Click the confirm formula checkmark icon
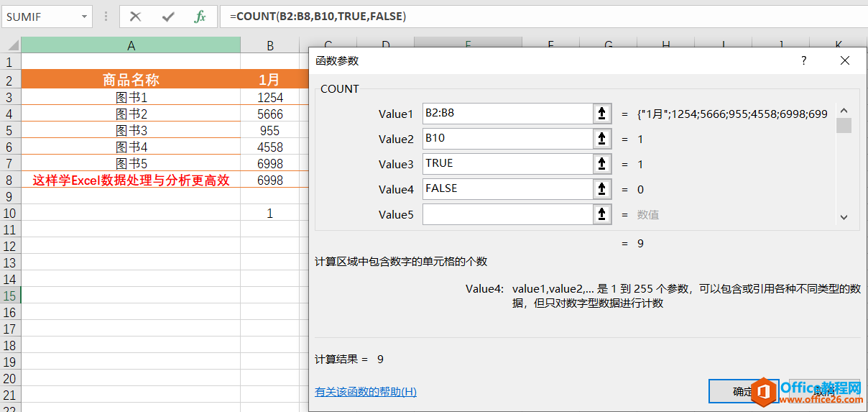 [168, 17]
